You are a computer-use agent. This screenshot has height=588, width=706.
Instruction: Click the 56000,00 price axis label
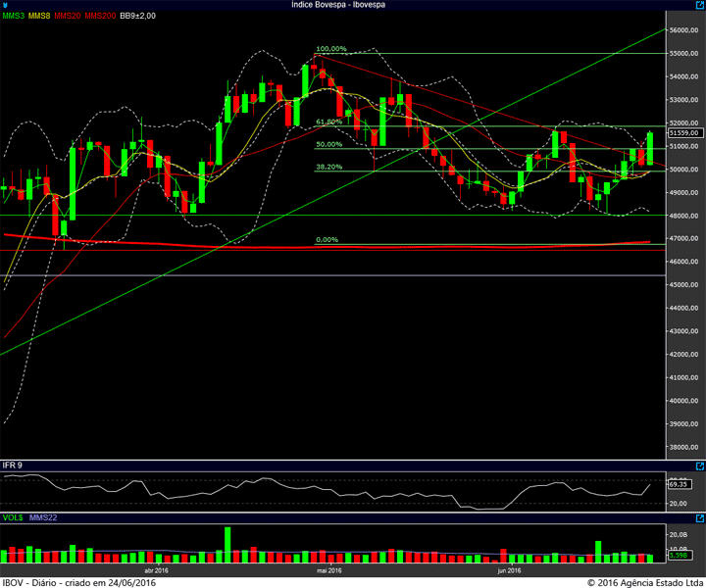[x=684, y=30]
